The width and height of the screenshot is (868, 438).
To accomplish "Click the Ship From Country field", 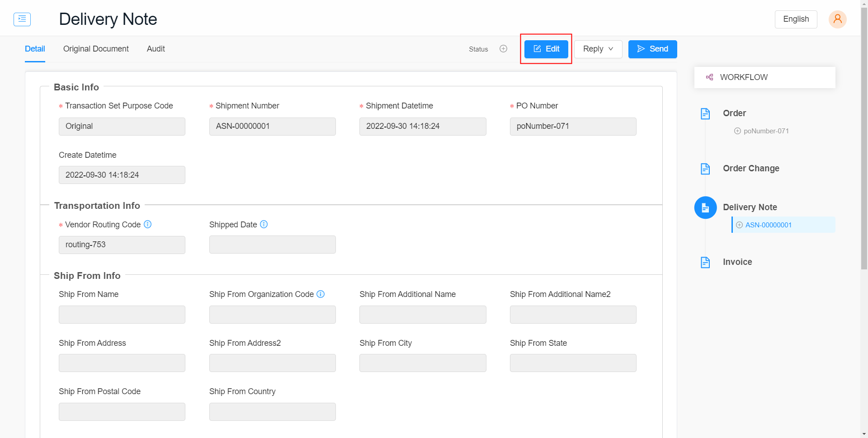I will click(272, 412).
